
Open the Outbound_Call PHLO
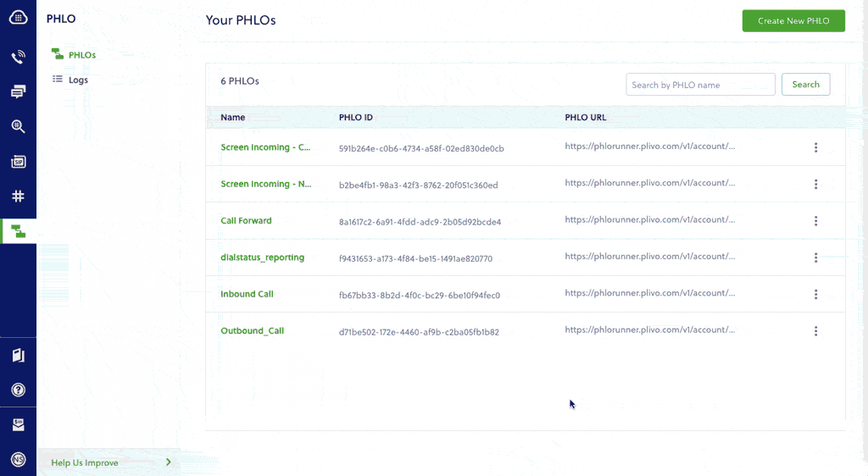(252, 330)
